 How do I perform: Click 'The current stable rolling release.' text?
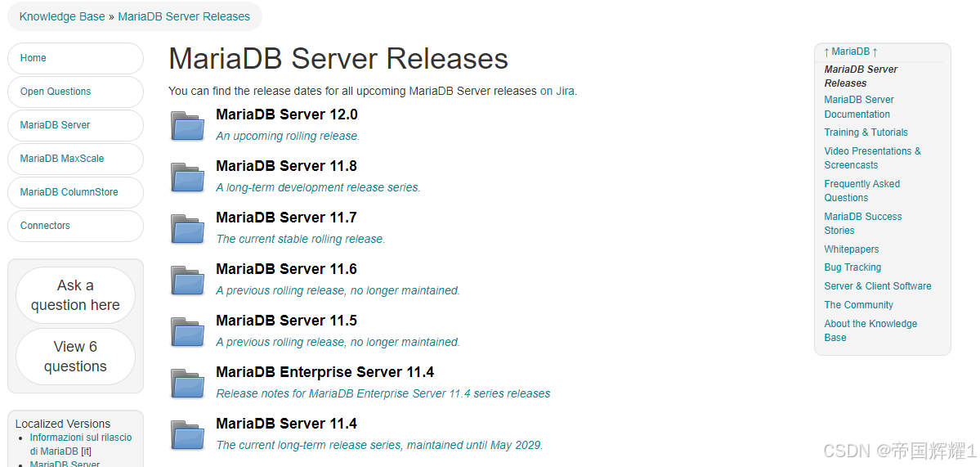click(x=301, y=239)
